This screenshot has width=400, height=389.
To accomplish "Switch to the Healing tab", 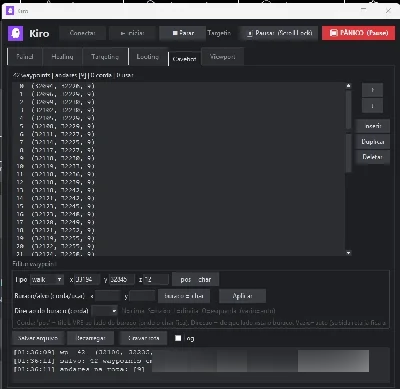I will click(x=62, y=57).
